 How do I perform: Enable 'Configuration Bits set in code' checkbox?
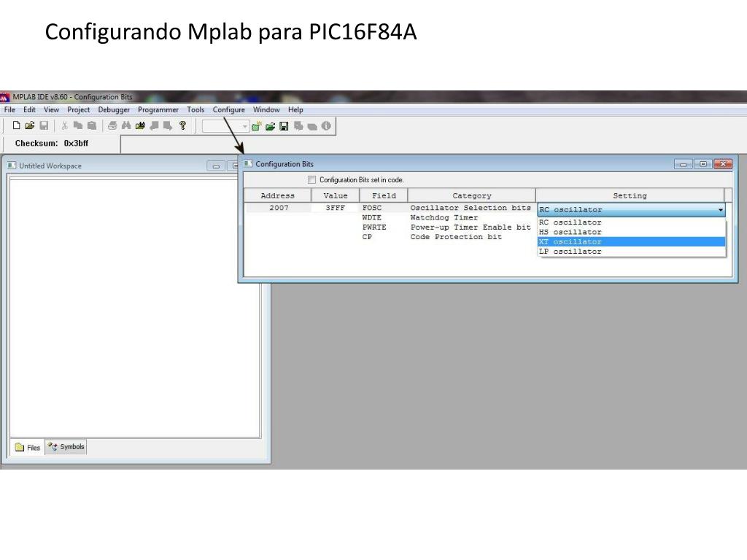point(311,180)
